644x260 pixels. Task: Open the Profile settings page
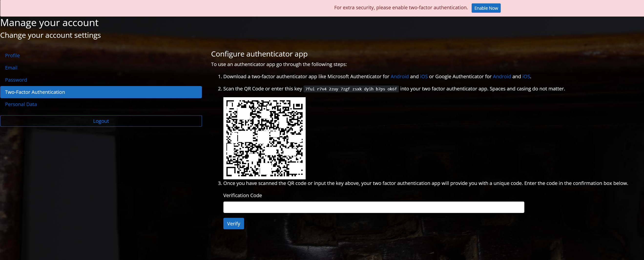(x=12, y=55)
